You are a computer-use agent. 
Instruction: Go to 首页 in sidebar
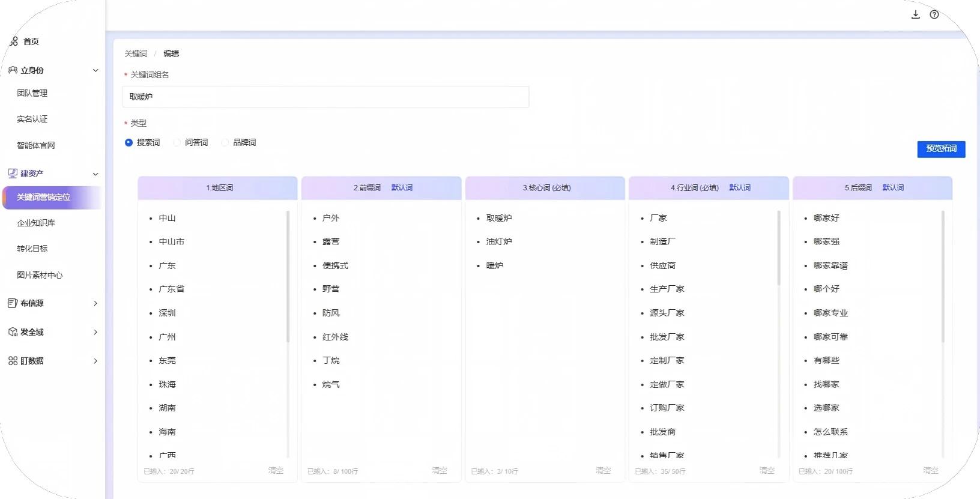(31, 41)
